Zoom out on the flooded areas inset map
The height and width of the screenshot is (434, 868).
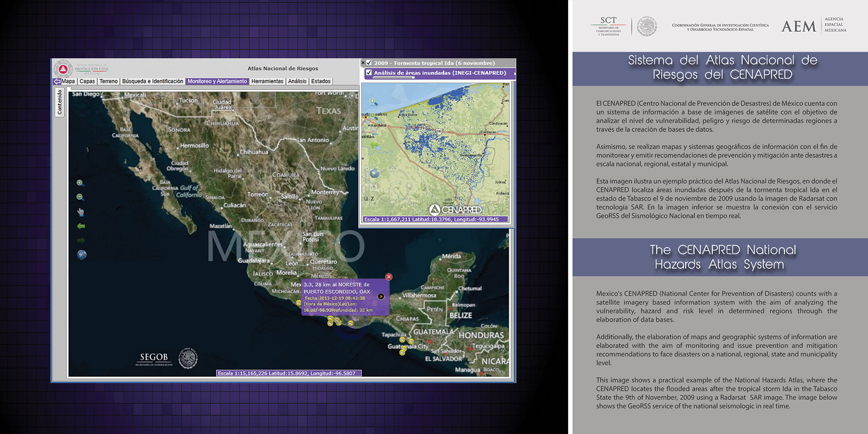coord(374,116)
